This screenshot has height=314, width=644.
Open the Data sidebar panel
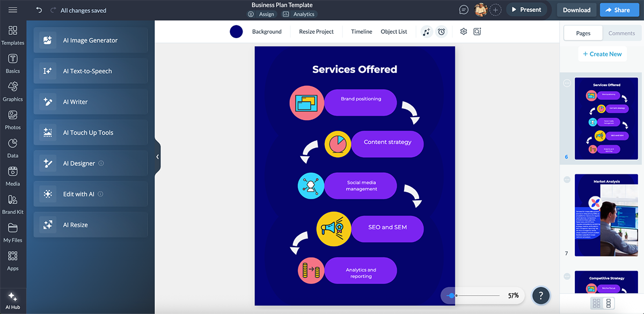tap(13, 147)
